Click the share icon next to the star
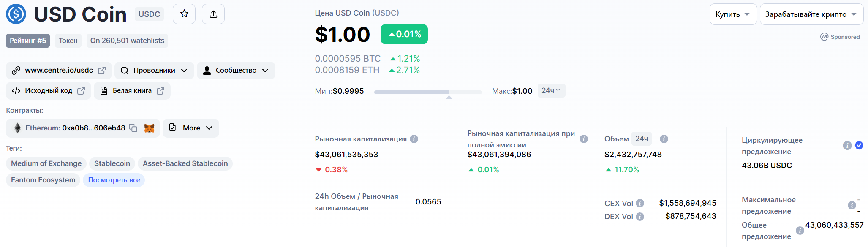This screenshot has width=868, height=250. 213,14
